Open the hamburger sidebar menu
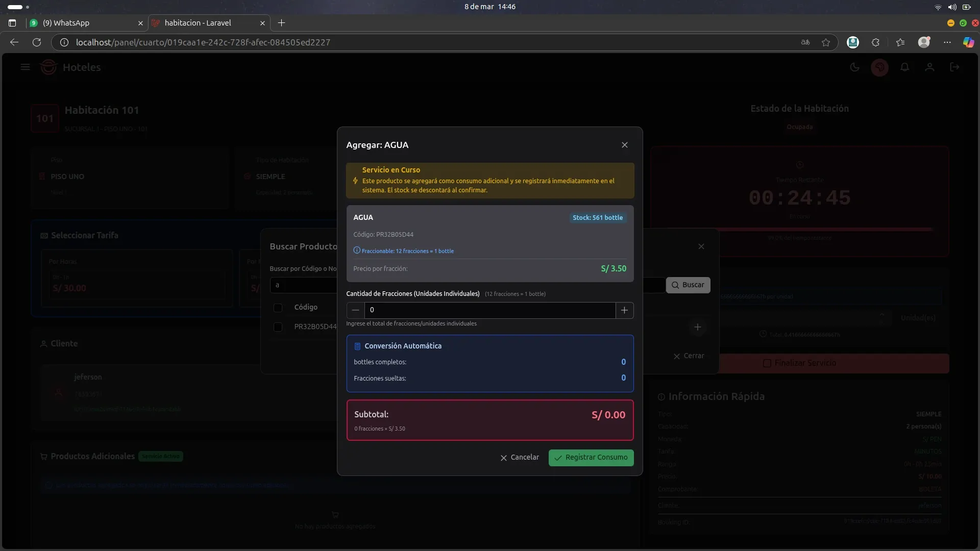The image size is (980, 551). 25,67
